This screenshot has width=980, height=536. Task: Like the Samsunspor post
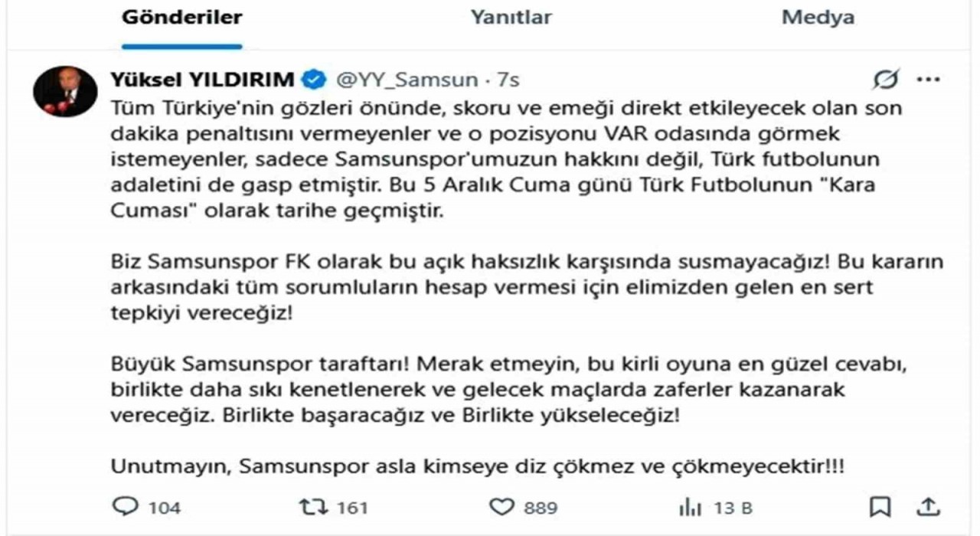504,507
